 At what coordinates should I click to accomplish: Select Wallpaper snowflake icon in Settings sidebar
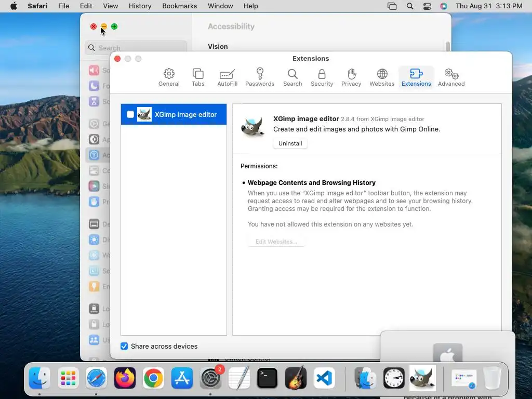(x=94, y=256)
